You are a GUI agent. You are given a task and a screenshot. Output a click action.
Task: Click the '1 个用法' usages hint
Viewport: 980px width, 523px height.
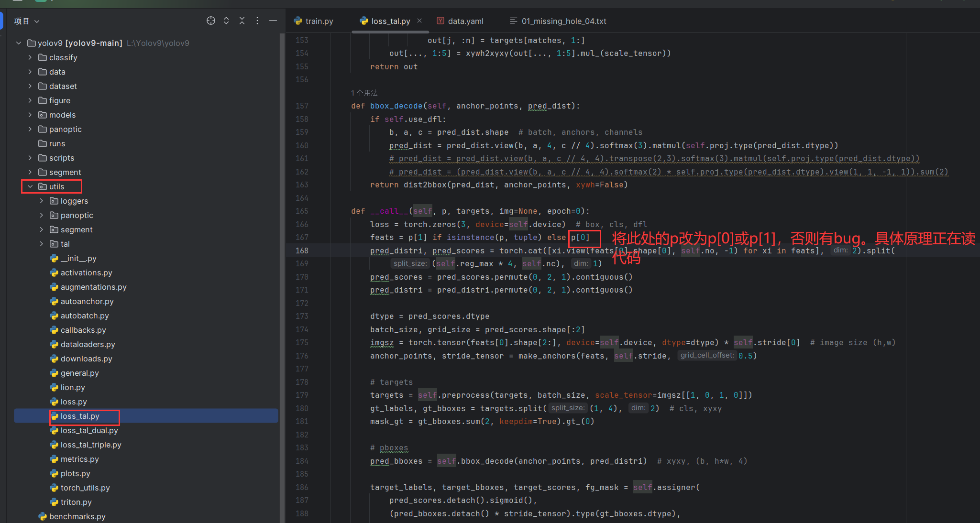(x=364, y=93)
